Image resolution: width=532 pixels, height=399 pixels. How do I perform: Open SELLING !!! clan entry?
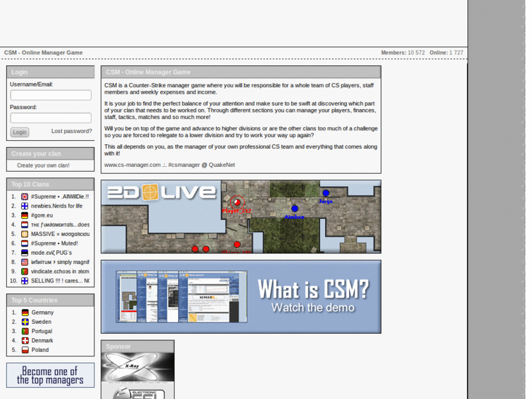coord(60,281)
